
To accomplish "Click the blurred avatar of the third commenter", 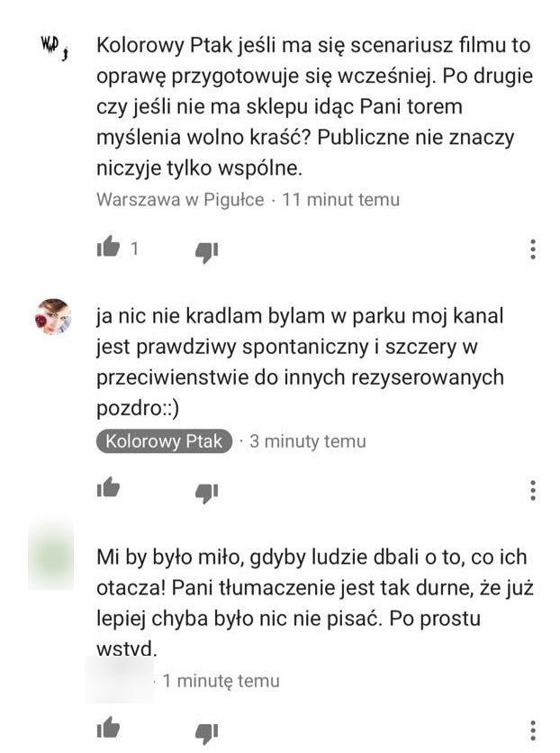I will tap(50, 555).
